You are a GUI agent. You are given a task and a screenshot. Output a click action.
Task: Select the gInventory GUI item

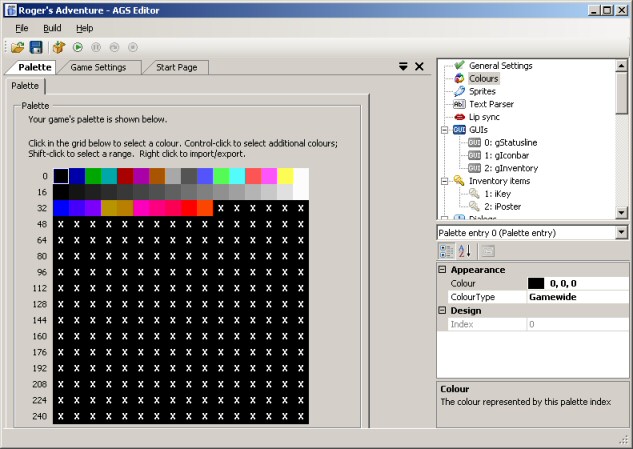(x=513, y=169)
